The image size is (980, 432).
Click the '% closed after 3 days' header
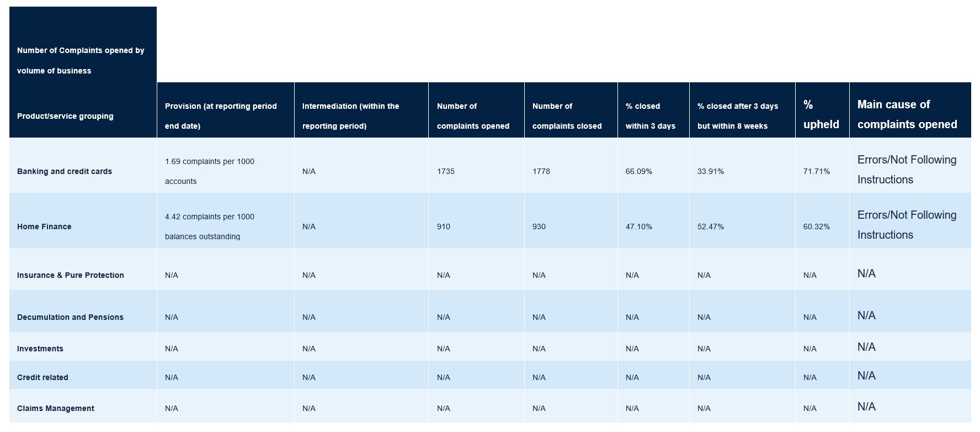coord(737,116)
